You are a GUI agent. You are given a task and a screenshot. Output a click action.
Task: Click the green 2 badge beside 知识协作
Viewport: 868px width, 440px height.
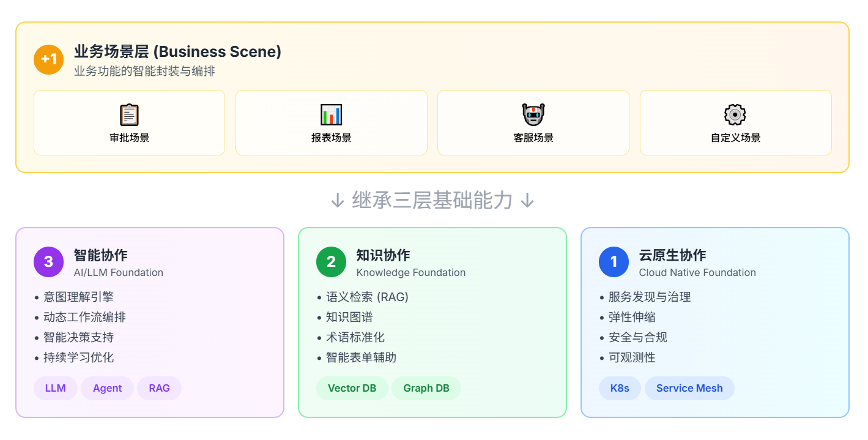pos(331,261)
